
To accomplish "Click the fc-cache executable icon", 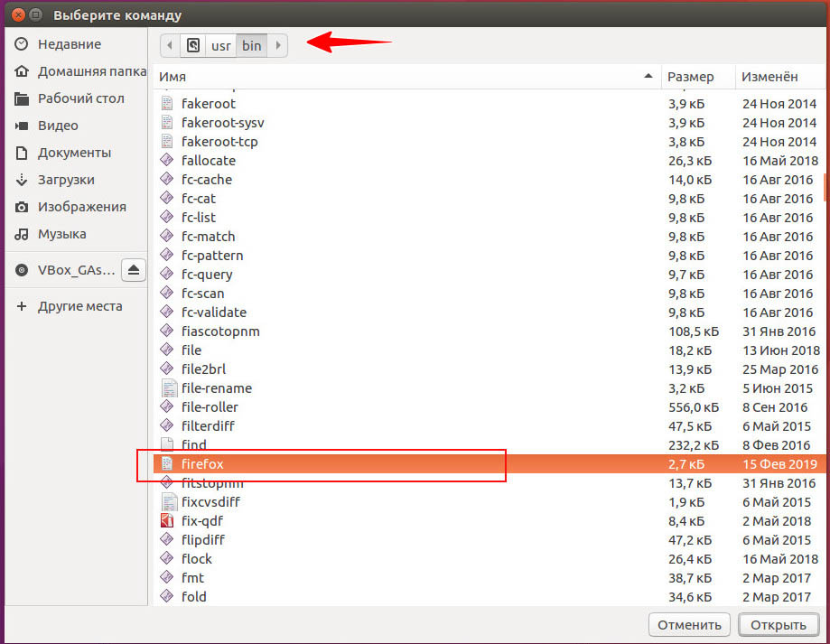I will point(167,179).
